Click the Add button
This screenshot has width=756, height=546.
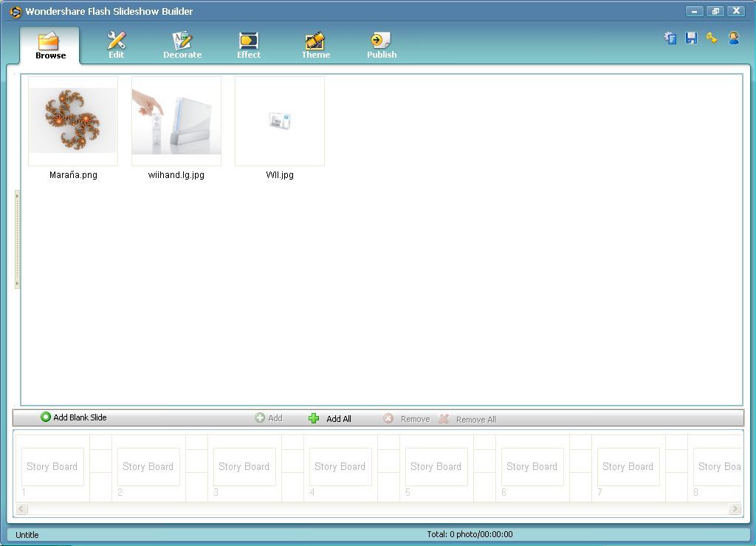pyautogui.click(x=269, y=417)
